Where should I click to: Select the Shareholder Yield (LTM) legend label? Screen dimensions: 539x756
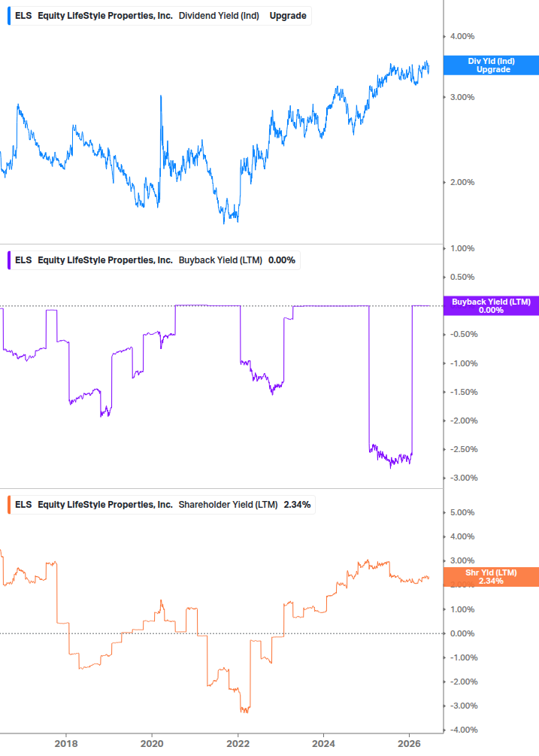[228, 505]
